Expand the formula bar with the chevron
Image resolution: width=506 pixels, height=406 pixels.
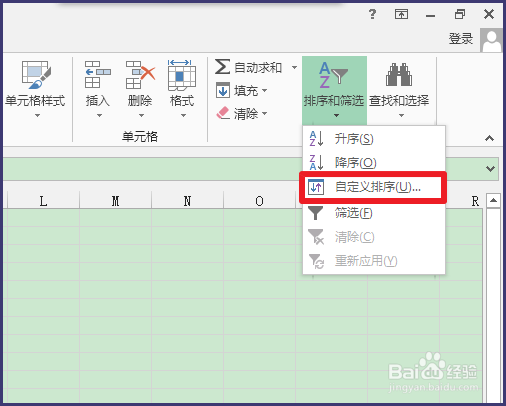[x=490, y=169]
